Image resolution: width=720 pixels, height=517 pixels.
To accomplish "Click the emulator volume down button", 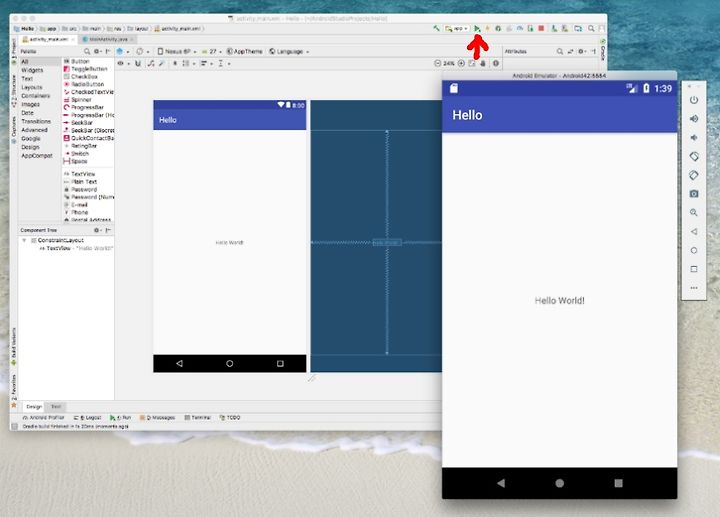I will (694, 138).
